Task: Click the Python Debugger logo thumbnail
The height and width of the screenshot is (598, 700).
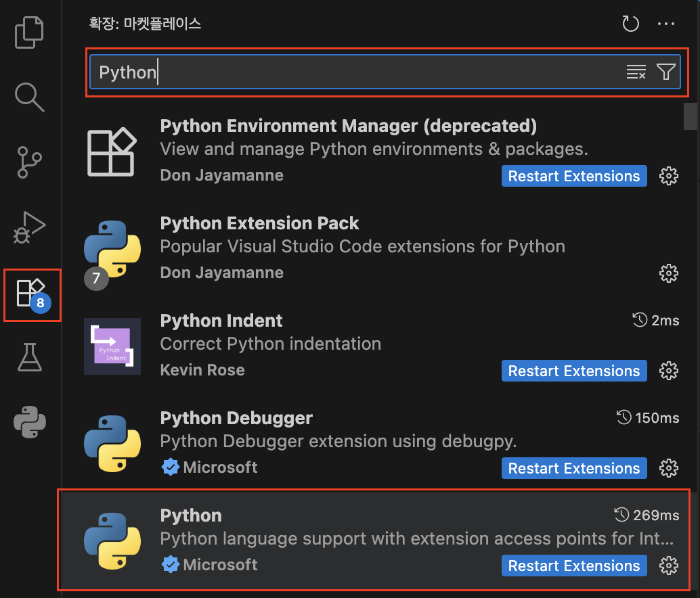Action: 112,444
